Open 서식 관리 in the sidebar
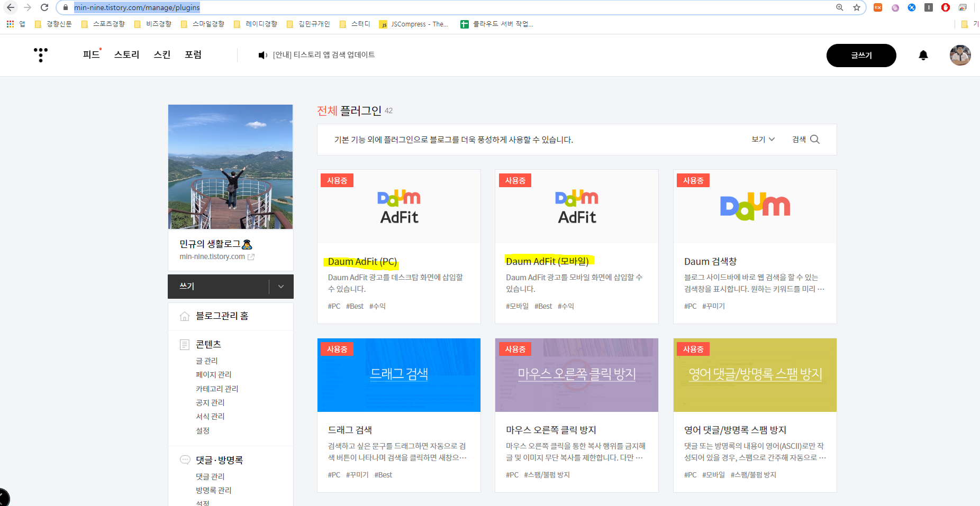 pyautogui.click(x=210, y=416)
